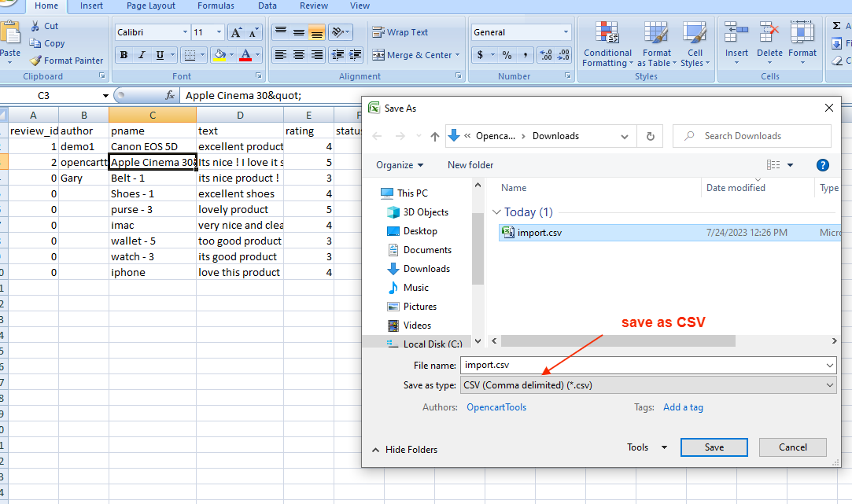Open the font size dropdown
This screenshot has height=504, width=852.
219,32
